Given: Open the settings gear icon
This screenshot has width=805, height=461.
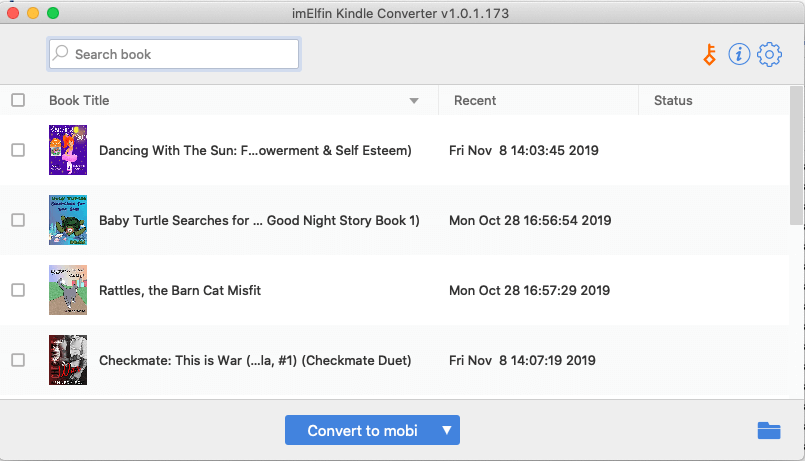Looking at the screenshot, I should pyautogui.click(x=769, y=54).
